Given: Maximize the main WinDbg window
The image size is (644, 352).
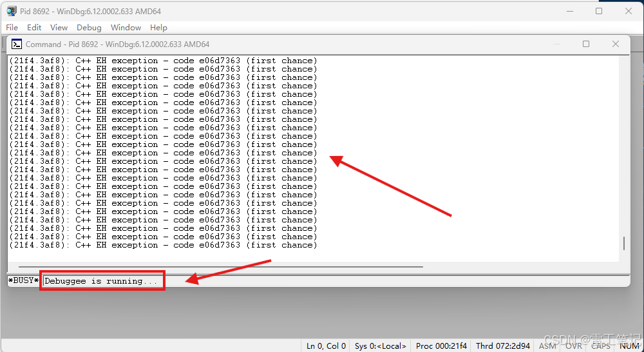Looking at the screenshot, I should pyautogui.click(x=599, y=11).
